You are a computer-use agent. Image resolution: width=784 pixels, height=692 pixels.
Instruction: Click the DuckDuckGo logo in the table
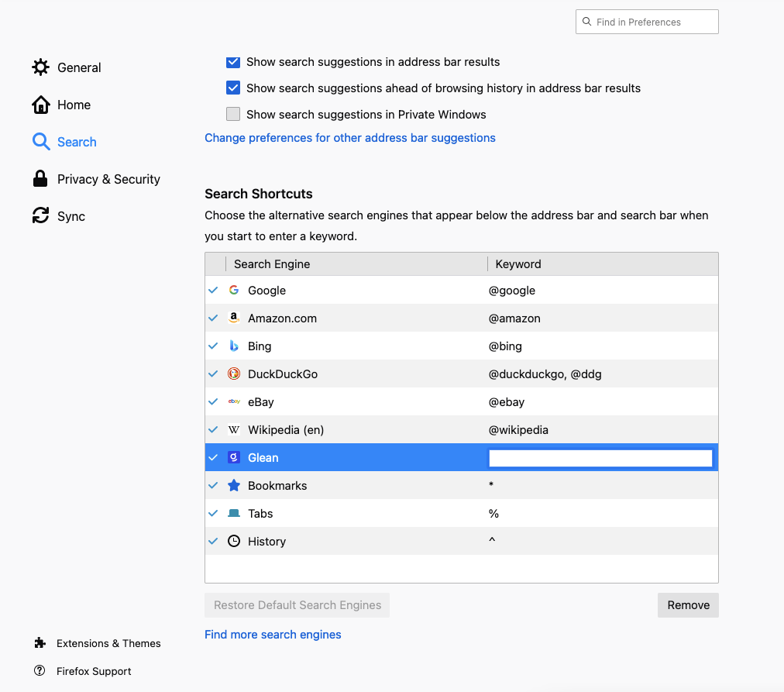click(x=234, y=374)
